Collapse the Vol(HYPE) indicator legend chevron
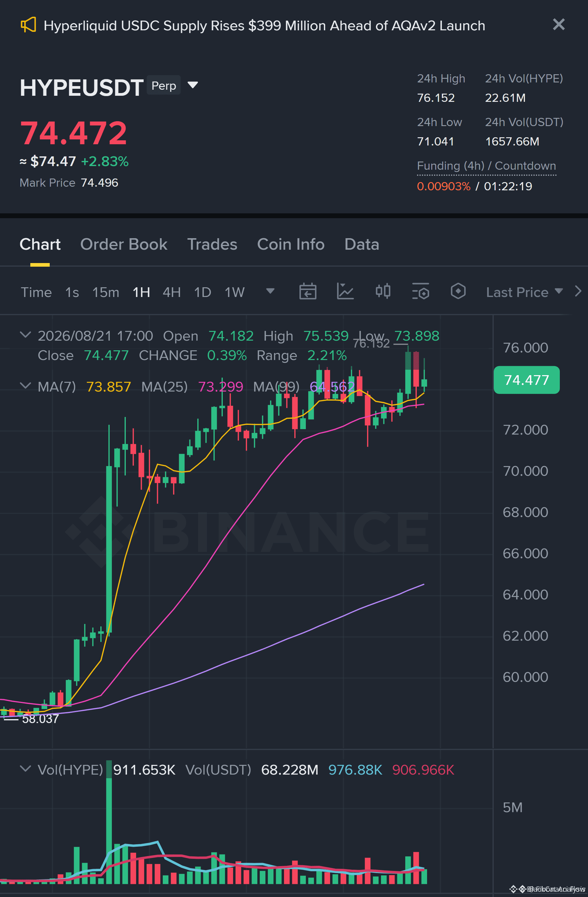 coord(25,769)
